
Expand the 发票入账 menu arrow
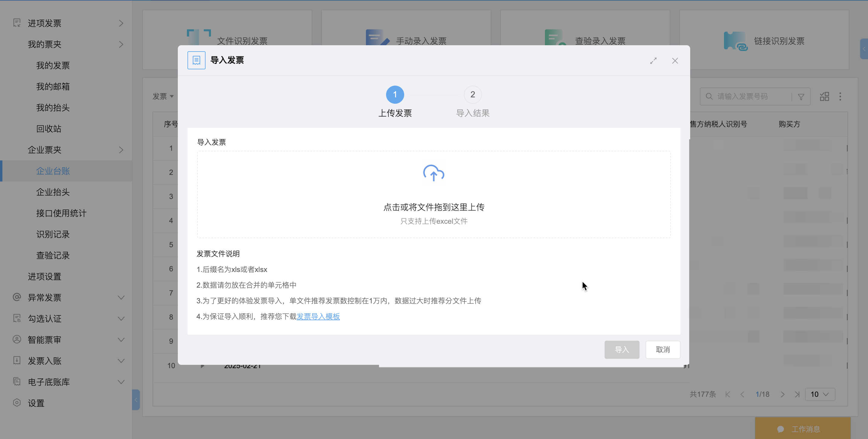(121, 361)
